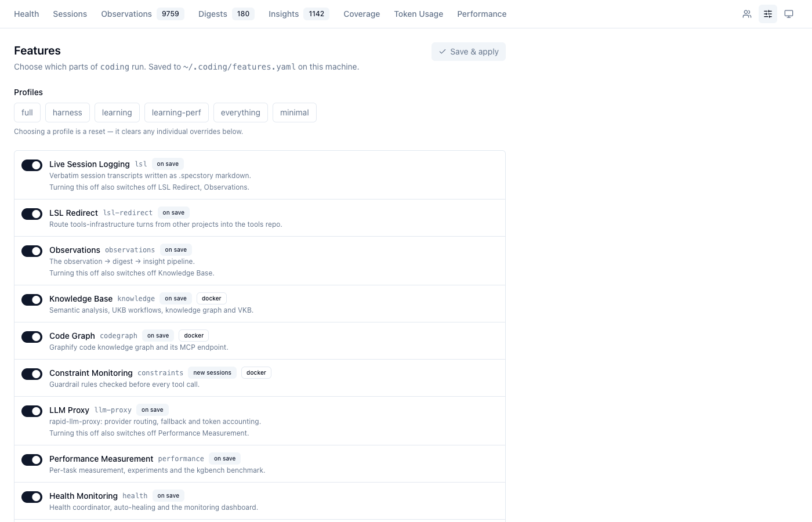Toggle Health Monitoring switch

[x=32, y=497]
